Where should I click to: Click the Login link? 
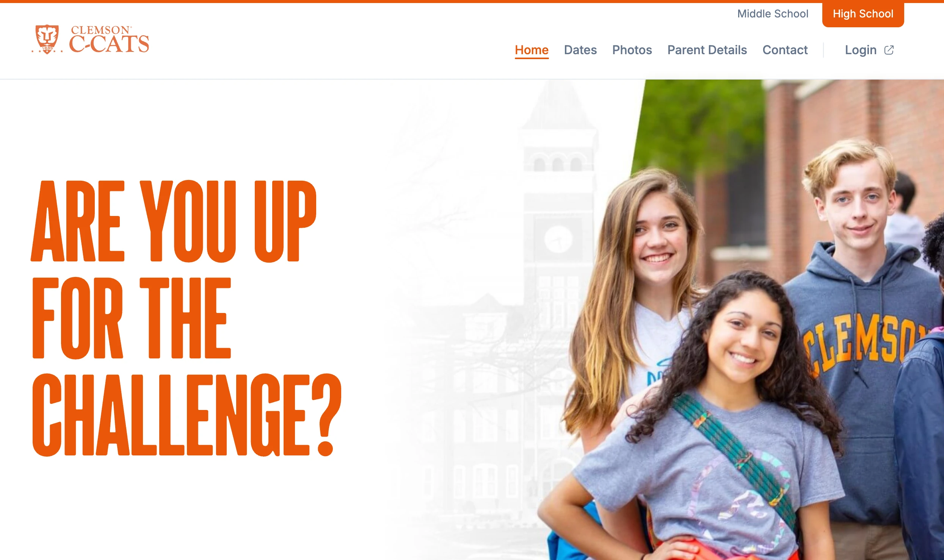point(861,50)
